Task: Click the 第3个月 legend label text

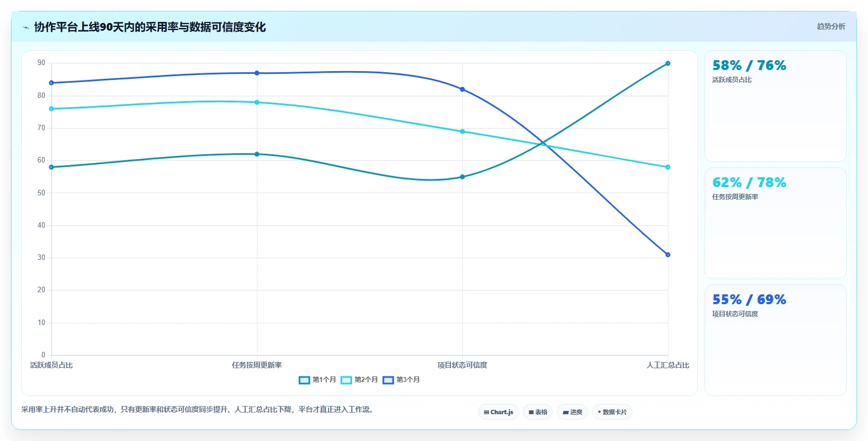Action: [408, 380]
